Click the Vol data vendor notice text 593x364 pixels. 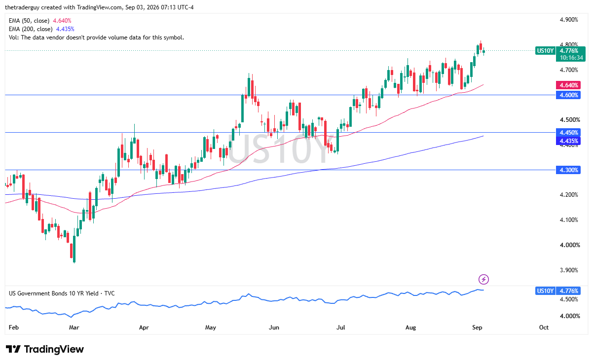pos(96,37)
